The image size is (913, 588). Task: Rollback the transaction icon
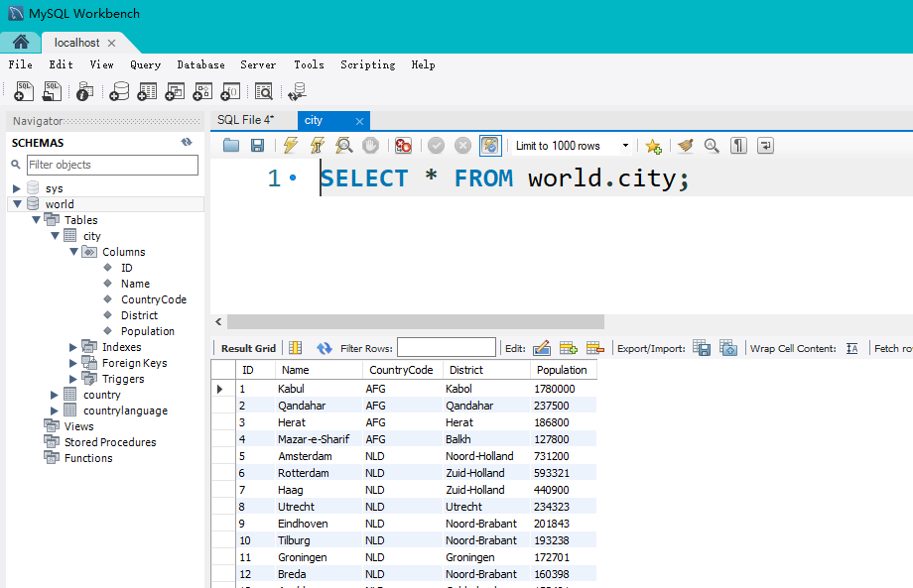click(462, 146)
